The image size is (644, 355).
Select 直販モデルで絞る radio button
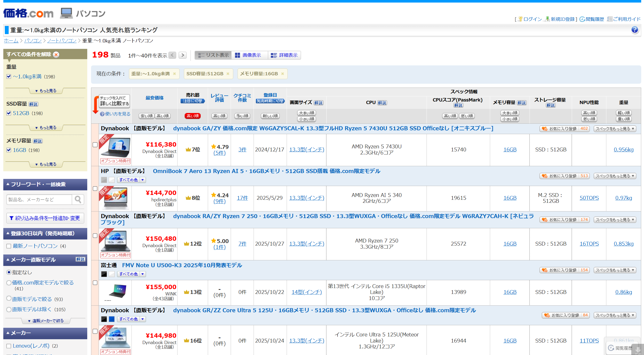click(9, 299)
